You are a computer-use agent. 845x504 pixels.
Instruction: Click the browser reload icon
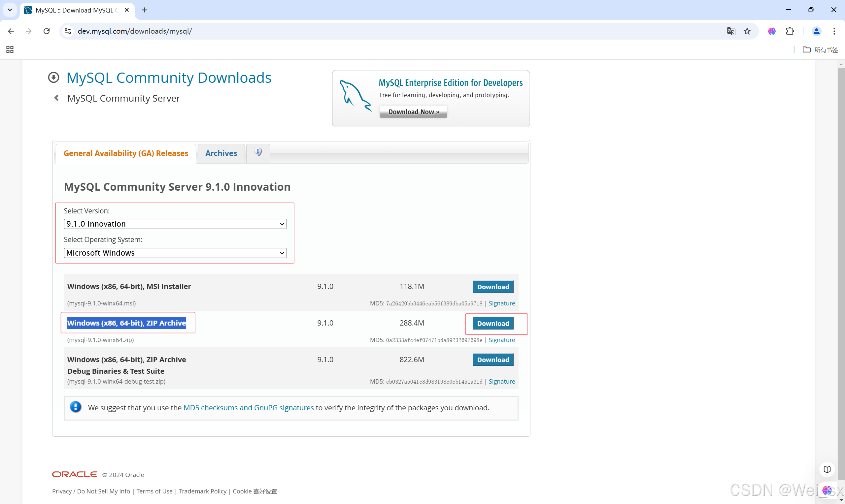(47, 31)
